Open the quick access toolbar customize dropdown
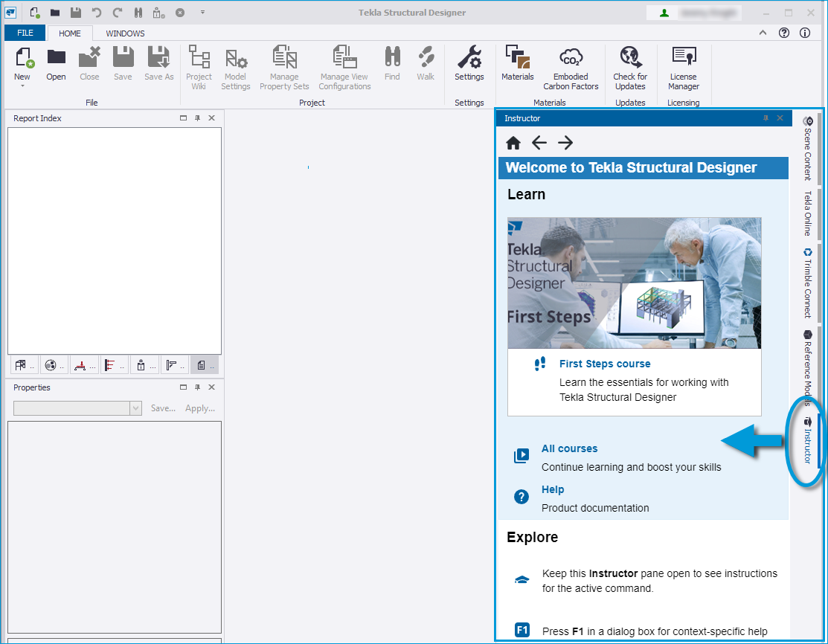The image size is (828, 644). (x=202, y=12)
